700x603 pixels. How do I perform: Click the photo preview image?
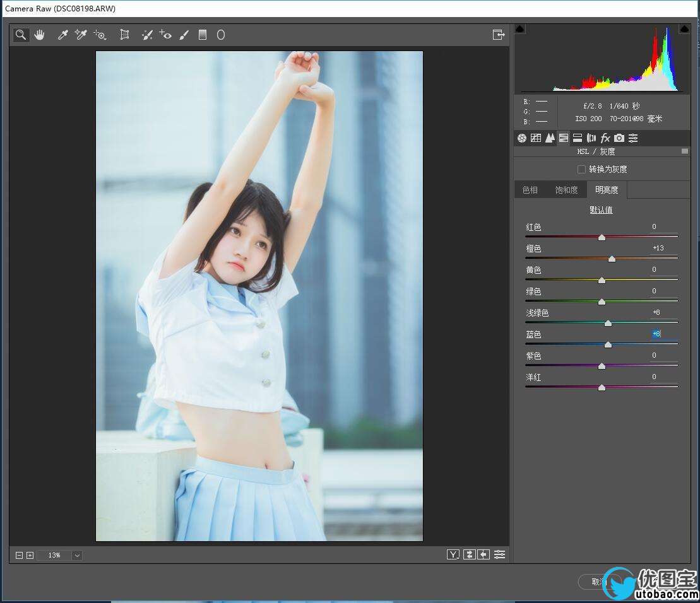tap(259, 296)
